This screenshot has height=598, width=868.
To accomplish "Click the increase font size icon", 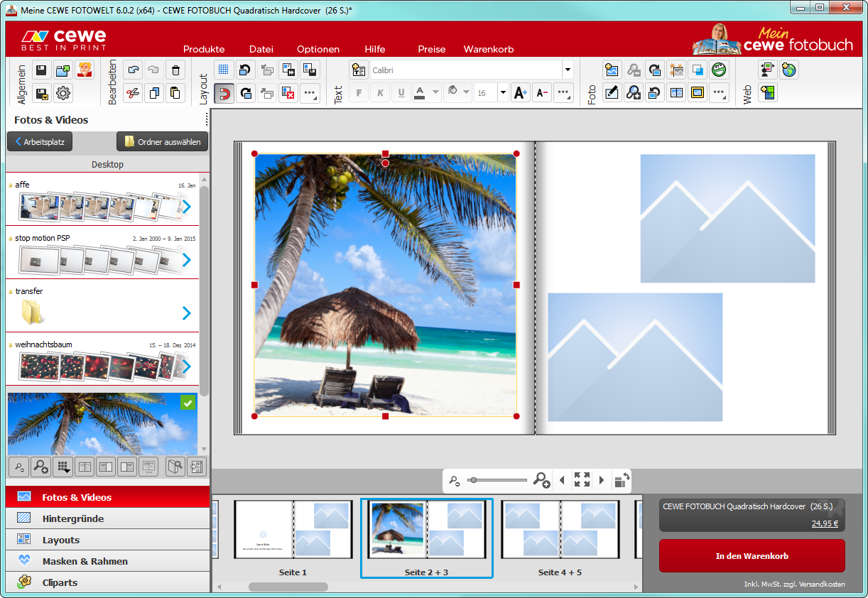I will pyautogui.click(x=521, y=93).
